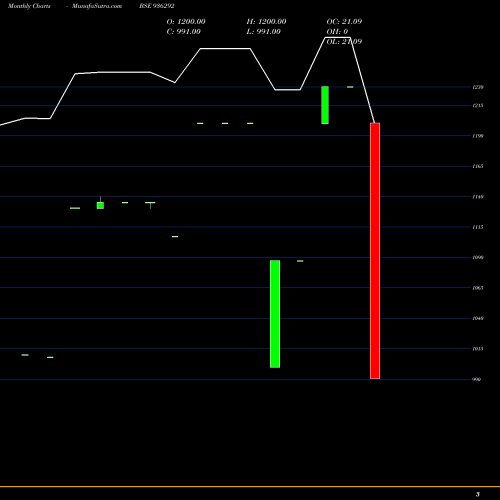
Task: Click the 1115 price axis label
Action: point(478,227)
